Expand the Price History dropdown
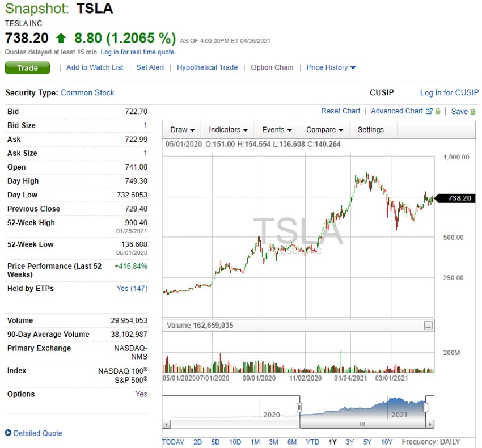This screenshot has width=482, height=448. (x=331, y=67)
